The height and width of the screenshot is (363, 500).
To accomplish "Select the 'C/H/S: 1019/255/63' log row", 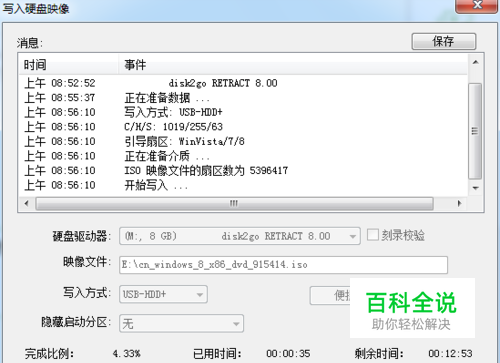I will click(x=244, y=127).
